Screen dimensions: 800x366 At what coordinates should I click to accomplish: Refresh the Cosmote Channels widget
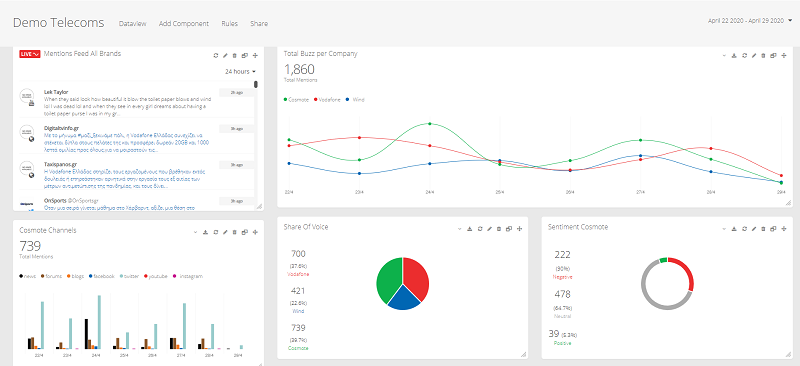click(x=216, y=232)
